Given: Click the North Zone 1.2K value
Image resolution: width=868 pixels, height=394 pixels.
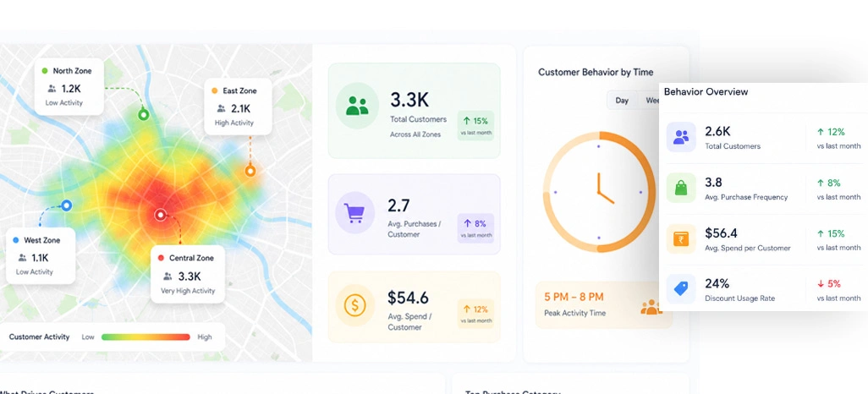Looking at the screenshot, I should [x=71, y=89].
